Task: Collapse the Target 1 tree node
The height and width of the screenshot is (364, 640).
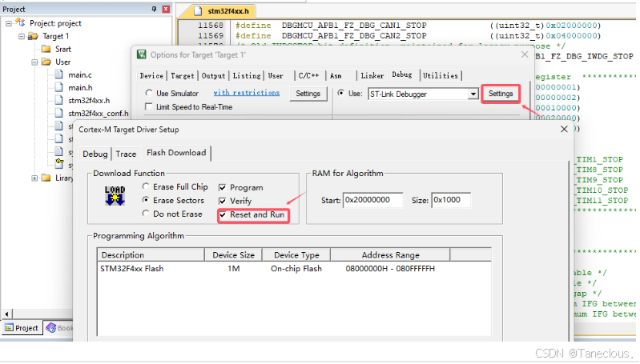Action: coord(22,36)
